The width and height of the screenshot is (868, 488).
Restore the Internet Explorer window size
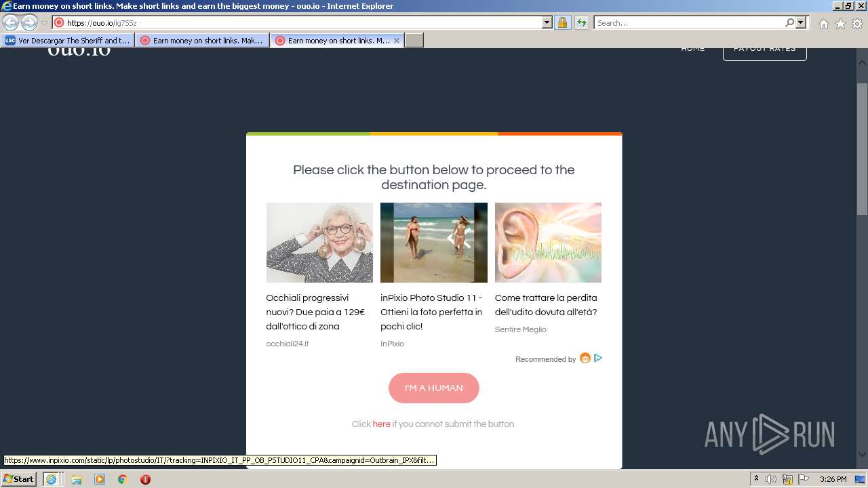tap(848, 6)
